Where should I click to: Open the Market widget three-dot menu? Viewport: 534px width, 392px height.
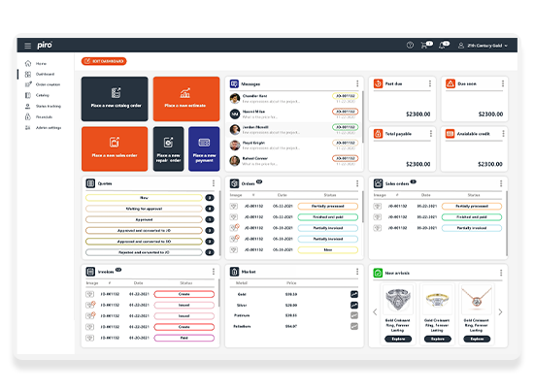pyautogui.click(x=357, y=272)
